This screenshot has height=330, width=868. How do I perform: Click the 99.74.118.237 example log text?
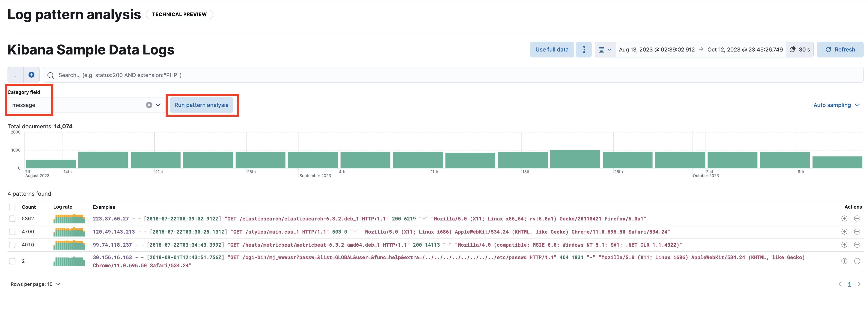(x=387, y=245)
